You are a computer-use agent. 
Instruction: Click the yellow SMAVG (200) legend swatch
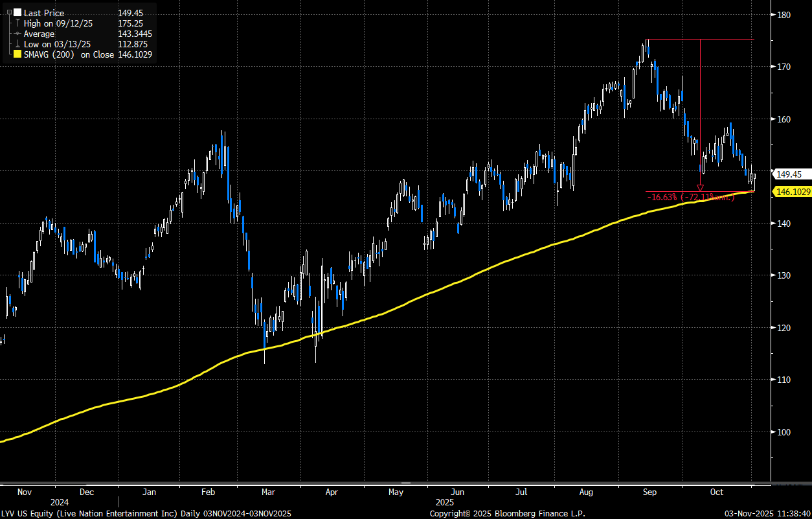coord(17,54)
